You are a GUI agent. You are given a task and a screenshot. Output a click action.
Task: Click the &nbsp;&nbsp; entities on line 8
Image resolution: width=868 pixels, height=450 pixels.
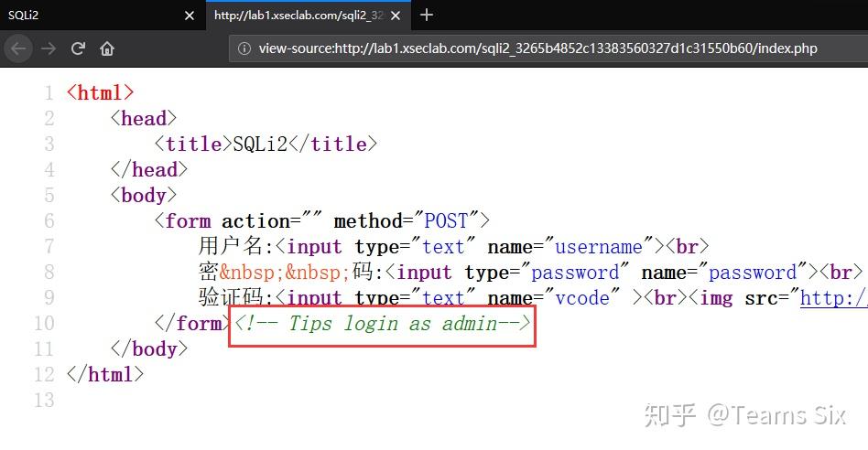285,272
